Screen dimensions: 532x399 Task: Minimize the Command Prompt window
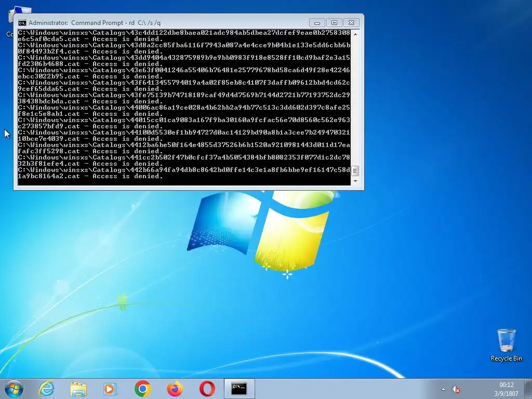click(317, 23)
